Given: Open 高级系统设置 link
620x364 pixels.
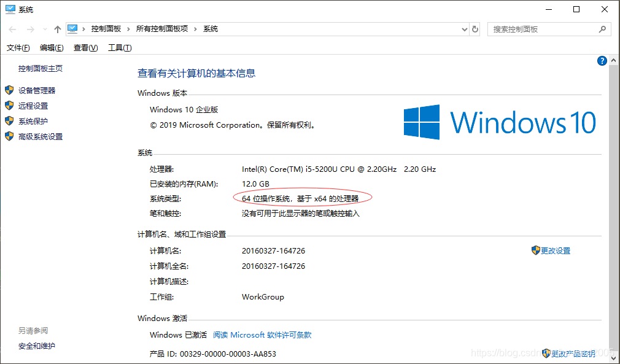Looking at the screenshot, I should point(41,137).
